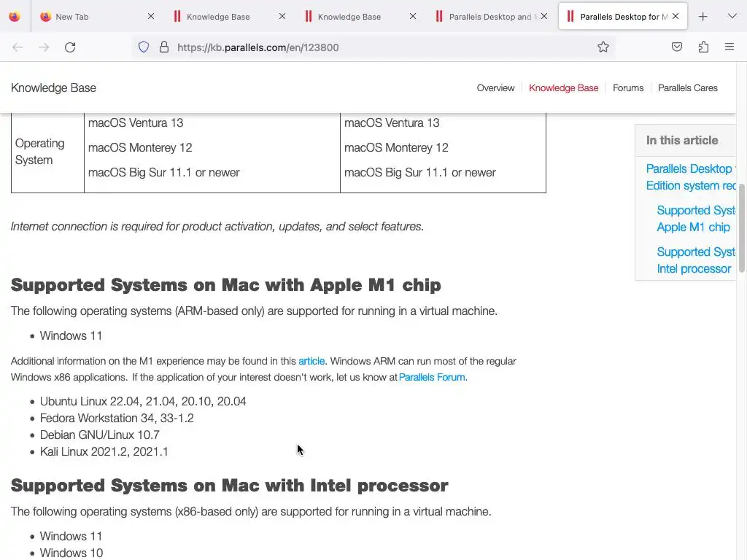
Task: Click 'Ubuntu Linux 22.04, 21.04, 20.10, 20.04' item
Action: pos(143,402)
